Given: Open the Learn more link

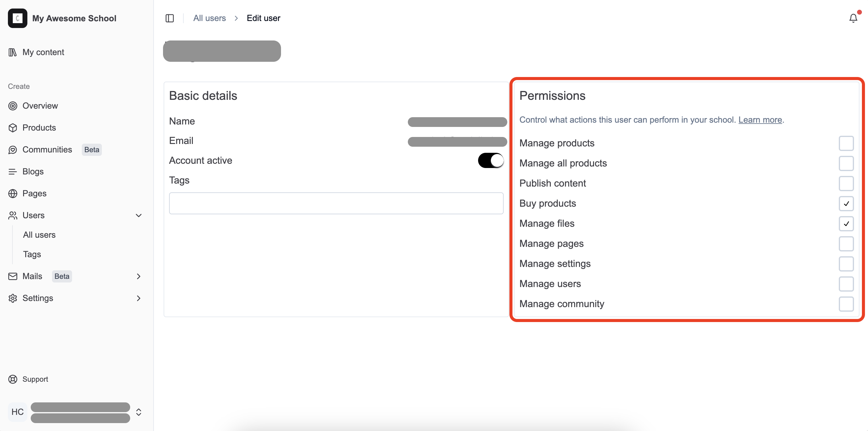Looking at the screenshot, I should (760, 120).
